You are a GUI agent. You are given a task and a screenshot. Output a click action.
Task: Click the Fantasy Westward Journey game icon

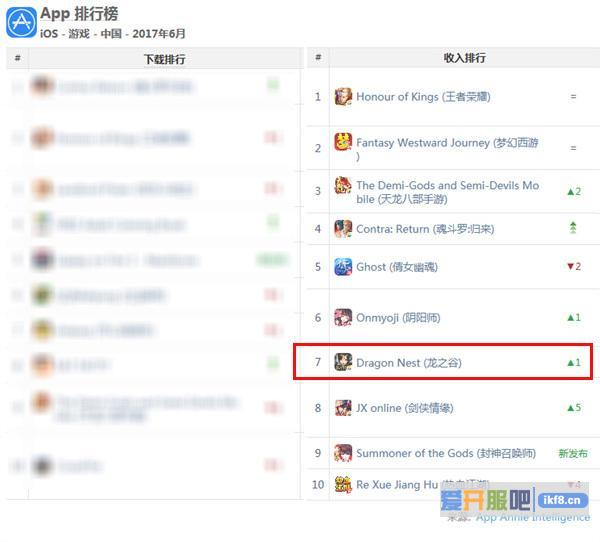(343, 142)
